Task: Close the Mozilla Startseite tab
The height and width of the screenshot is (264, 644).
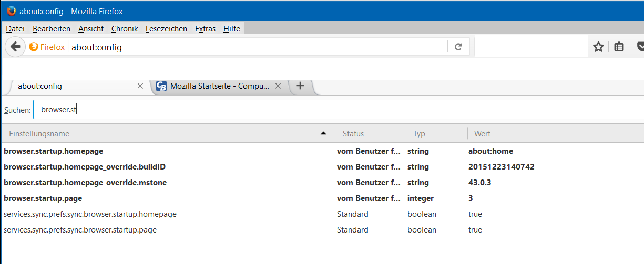Action: [x=278, y=86]
